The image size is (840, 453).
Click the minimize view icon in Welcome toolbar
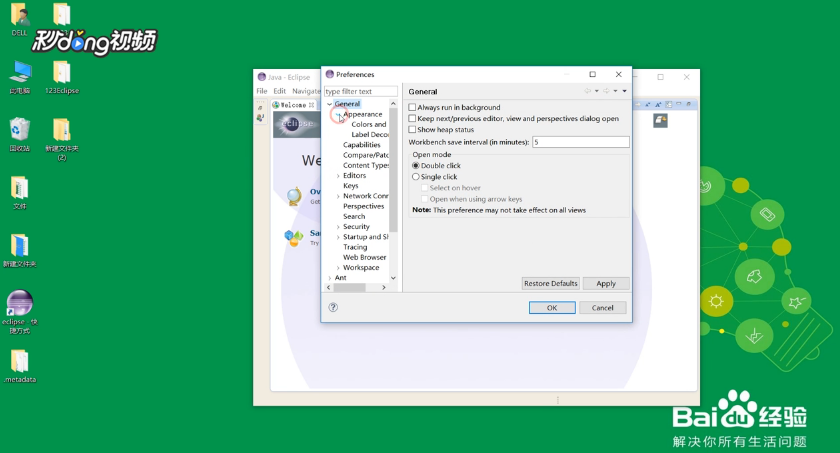point(679,104)
